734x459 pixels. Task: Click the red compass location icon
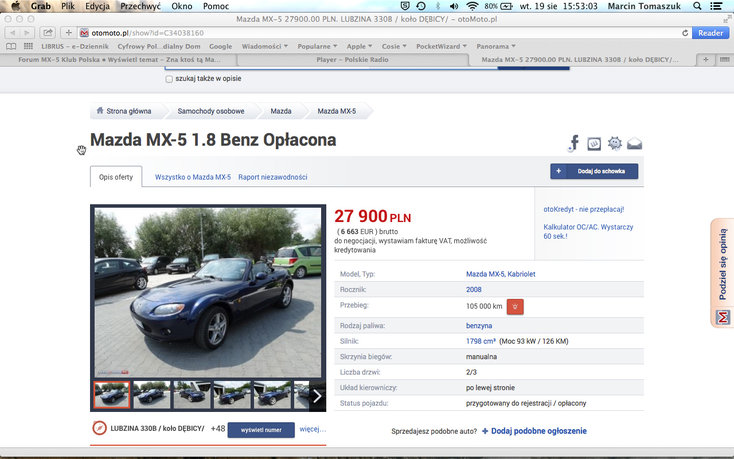point(99,428)
